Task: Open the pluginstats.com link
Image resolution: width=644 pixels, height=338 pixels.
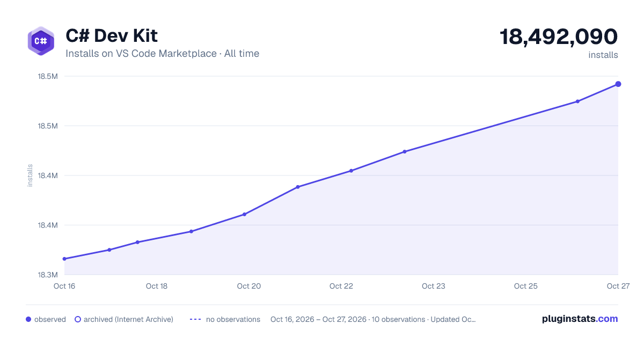Action: coord(580,319)
